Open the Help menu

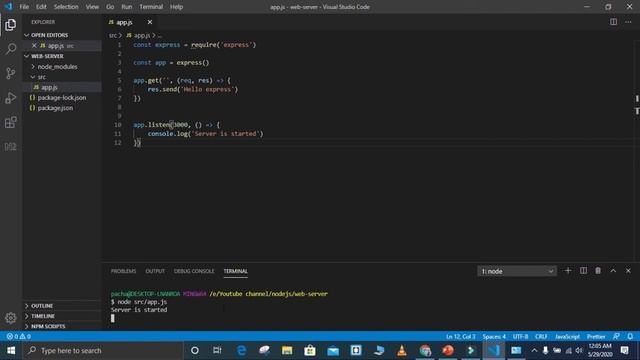(176, 7)
